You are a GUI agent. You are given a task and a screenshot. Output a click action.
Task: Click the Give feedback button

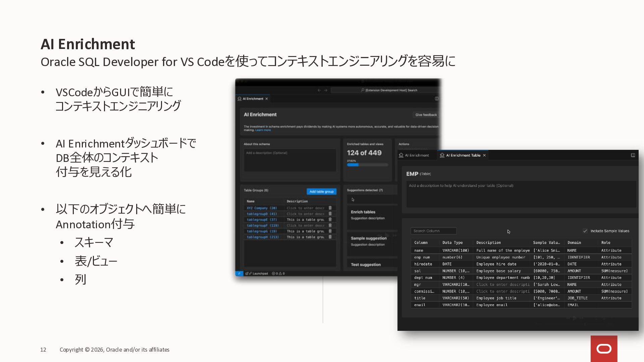coord(426,115)
